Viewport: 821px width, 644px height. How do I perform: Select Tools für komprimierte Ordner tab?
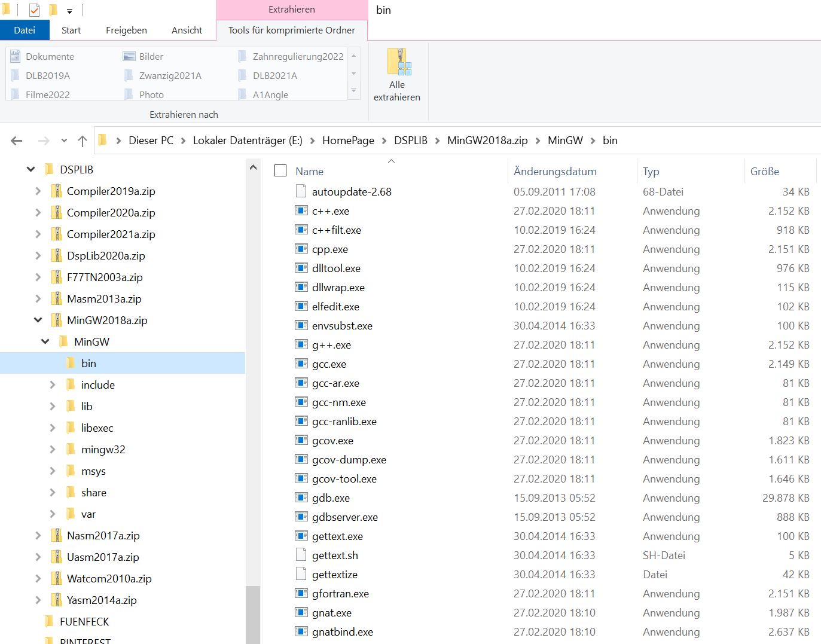[292, 30]
